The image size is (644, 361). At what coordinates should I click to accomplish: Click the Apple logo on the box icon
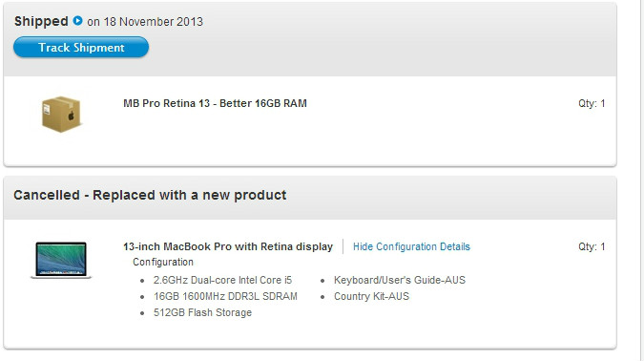point(71,116)
